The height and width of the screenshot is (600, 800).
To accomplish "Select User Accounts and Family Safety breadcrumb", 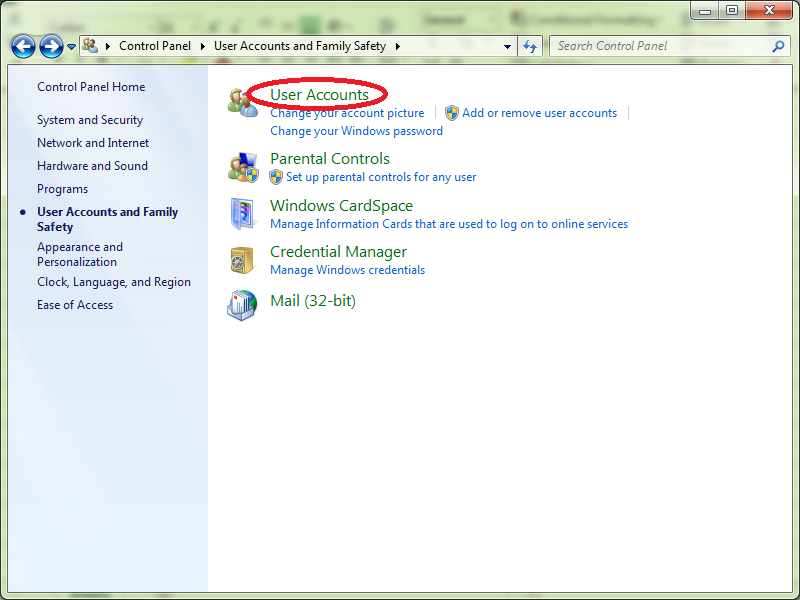I will coord(299,46).
